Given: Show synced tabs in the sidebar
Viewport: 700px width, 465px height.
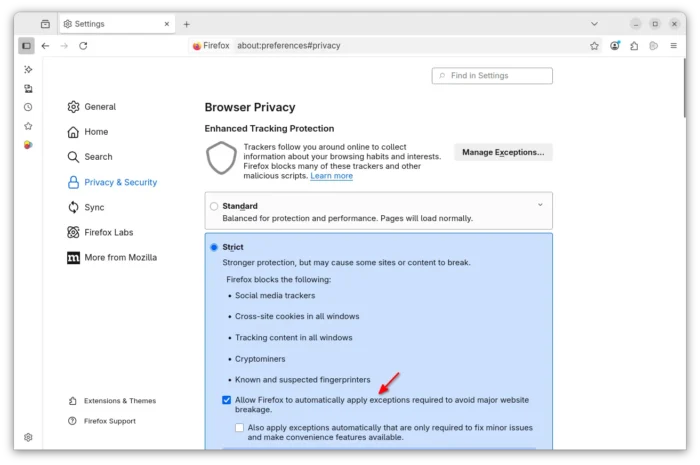Looking at the screenshot, I should click(x=28, y=88).
